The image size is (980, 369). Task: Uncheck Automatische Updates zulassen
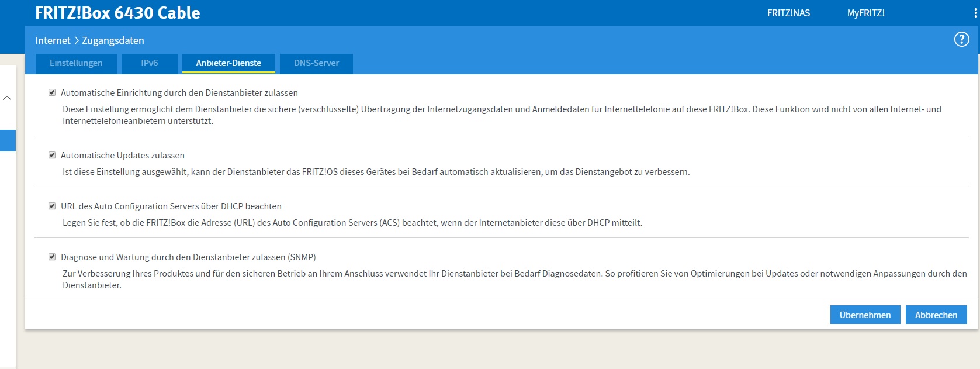point(52,156)
